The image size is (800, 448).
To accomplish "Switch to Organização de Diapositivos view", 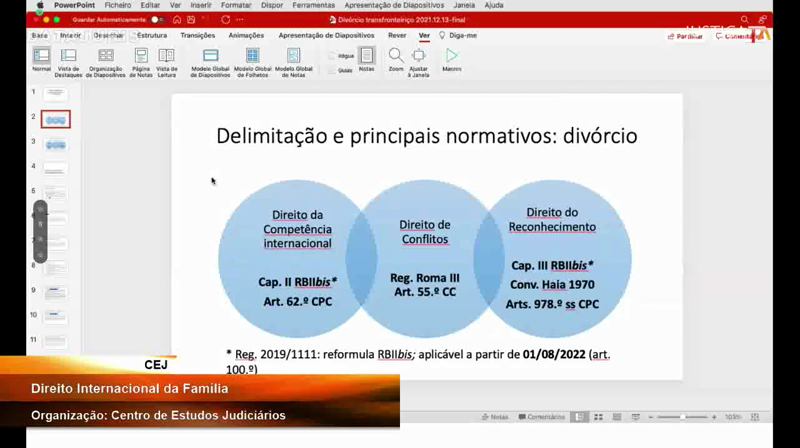I will [105, 56].
